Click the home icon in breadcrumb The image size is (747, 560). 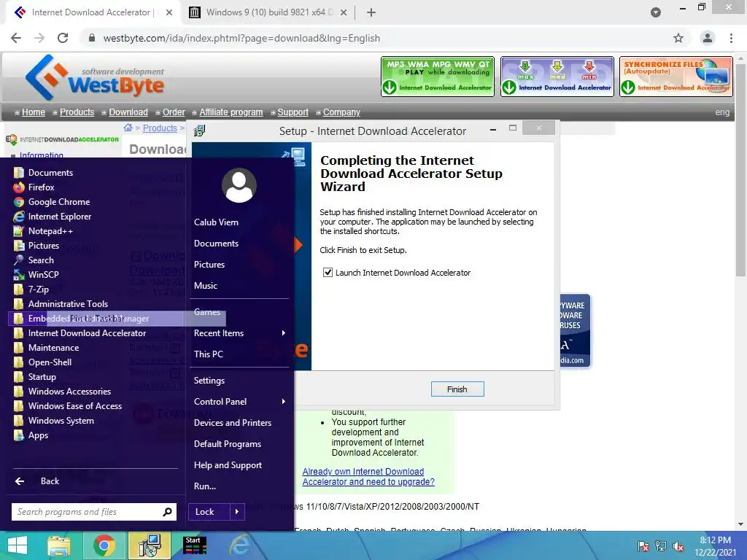128,128
